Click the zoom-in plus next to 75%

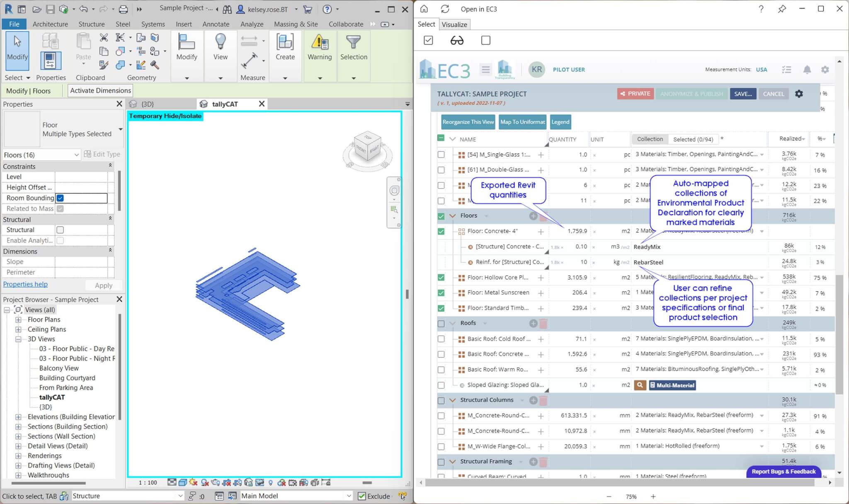(653, 497)
